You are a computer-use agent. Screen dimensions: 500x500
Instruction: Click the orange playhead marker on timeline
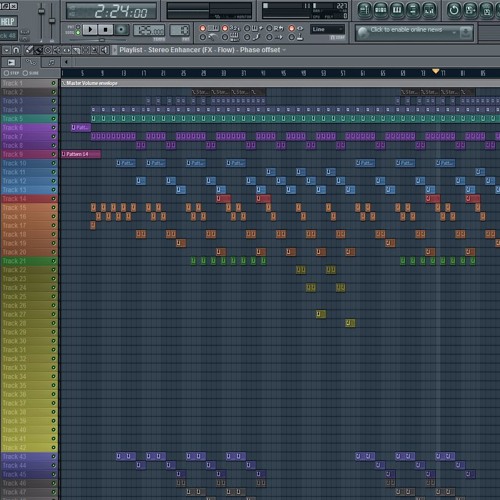(x=435, y=71)
